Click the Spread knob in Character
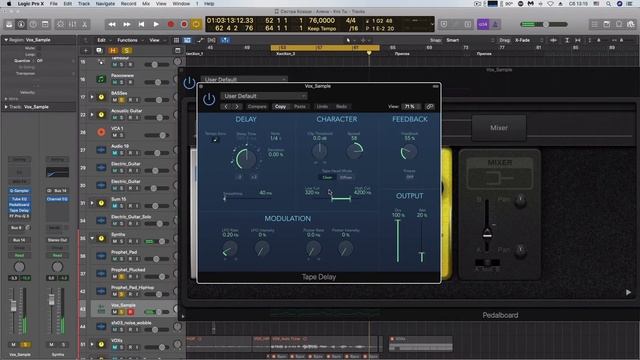The image size is (640, 360). click(354, 151)
